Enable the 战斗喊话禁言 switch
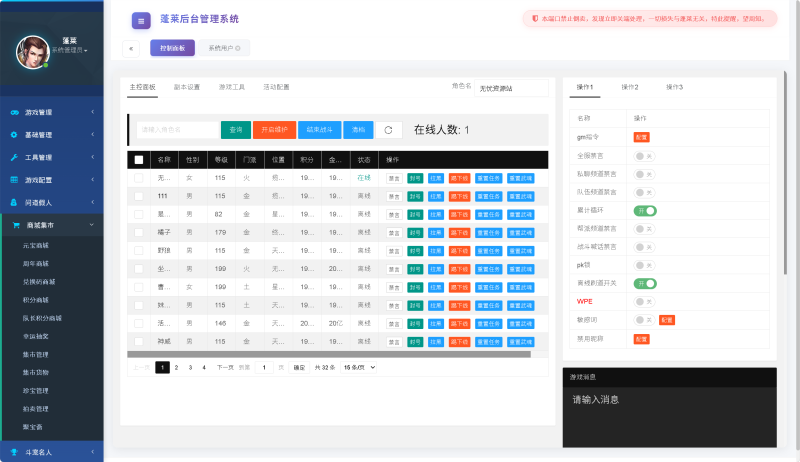The image size is (800, 462). tap(644, 247)
